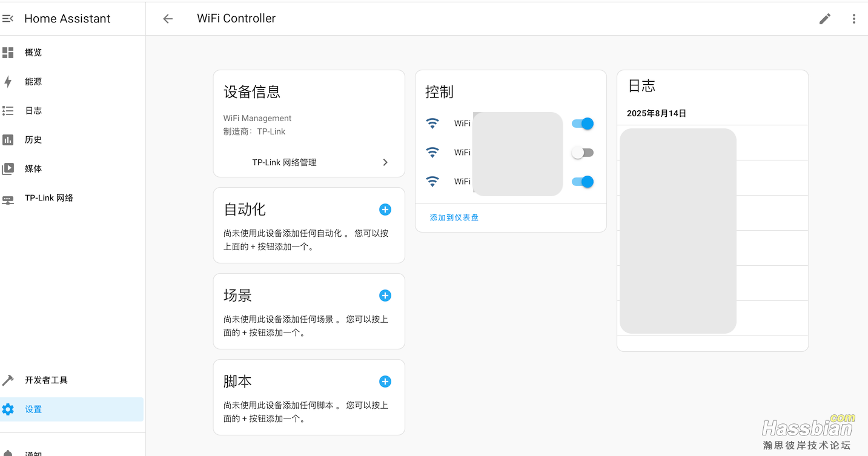Turn off the third WiFi switch
This screenshot has height=456, width=868.
(x=583, y=182)
